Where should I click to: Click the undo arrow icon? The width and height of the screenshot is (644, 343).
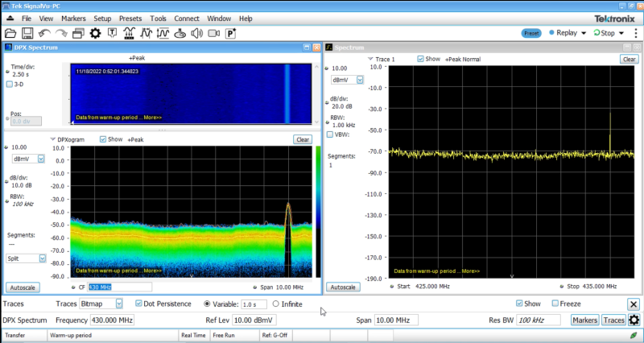(x=44, y=33)
